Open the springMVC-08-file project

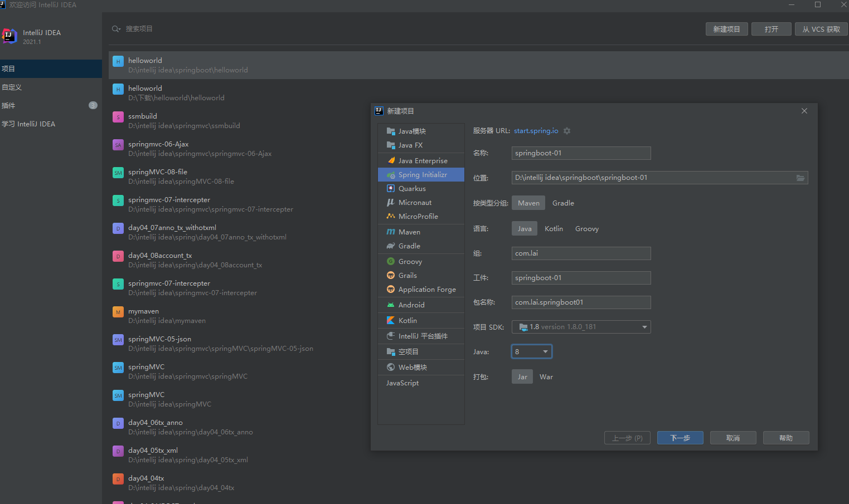pos(240,177)
